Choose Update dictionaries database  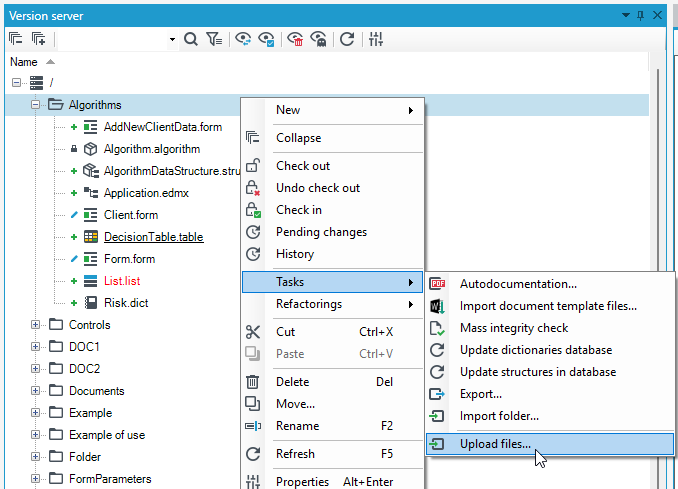click(x=550, y=350)
